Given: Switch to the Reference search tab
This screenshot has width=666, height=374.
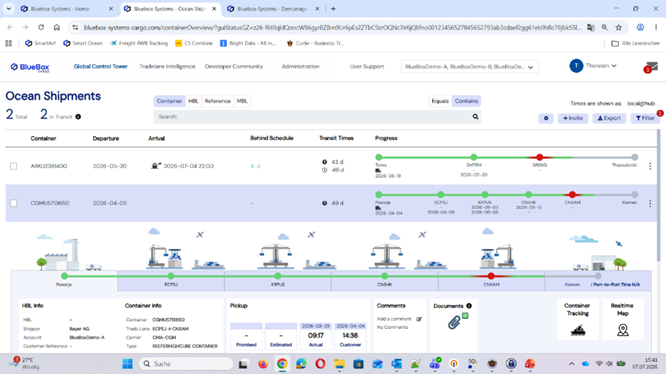Looking at the screenshot, I should point(217,101).
